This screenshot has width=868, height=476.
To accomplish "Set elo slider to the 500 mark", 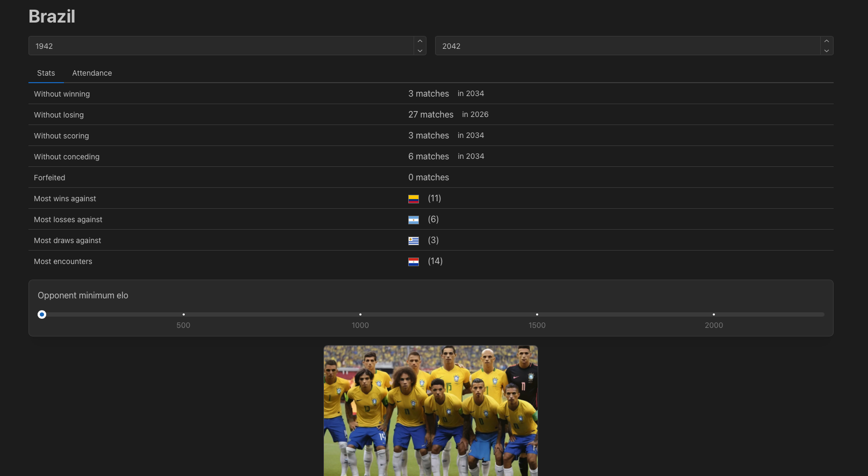I will click(x=184, y=314).
